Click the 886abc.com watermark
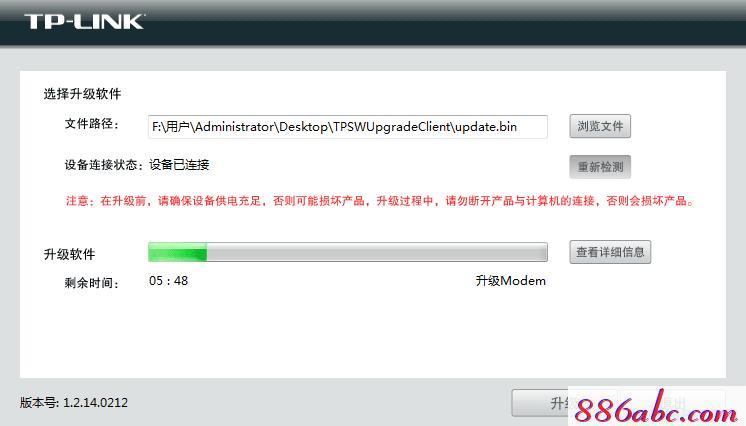The height and width of the screenshot is (426, 746). 657,406
